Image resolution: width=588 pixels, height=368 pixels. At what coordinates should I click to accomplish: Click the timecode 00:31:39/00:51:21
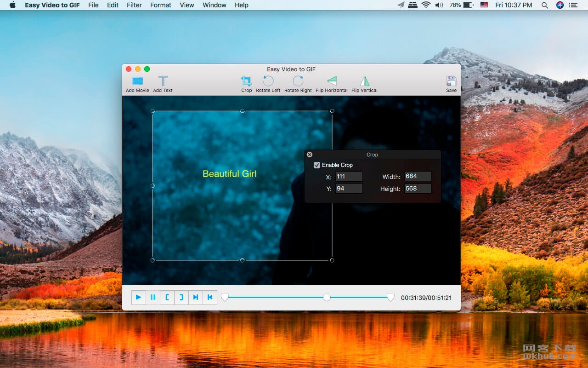(x=426, y=298)
